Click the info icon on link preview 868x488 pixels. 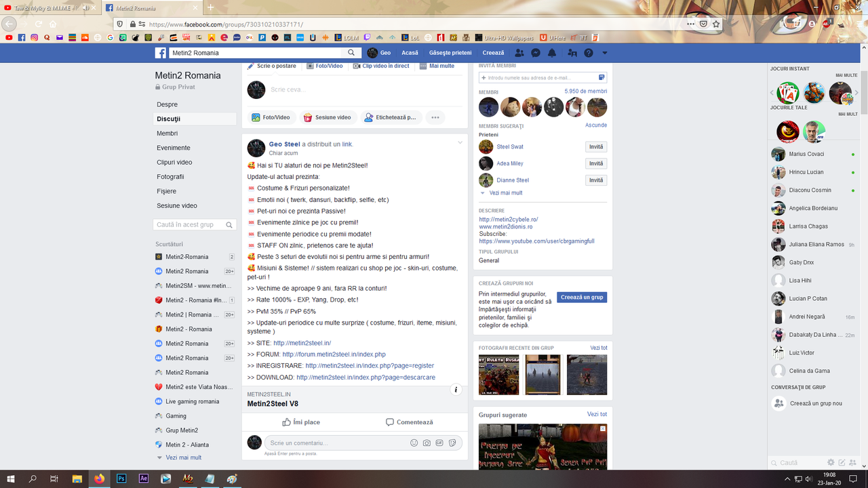[456, 390]
